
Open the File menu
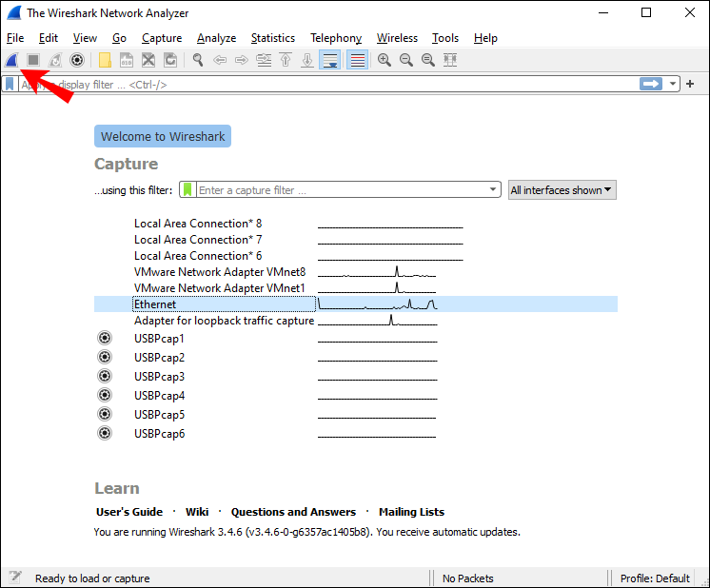pyautogui.click(x=15, y=38)
